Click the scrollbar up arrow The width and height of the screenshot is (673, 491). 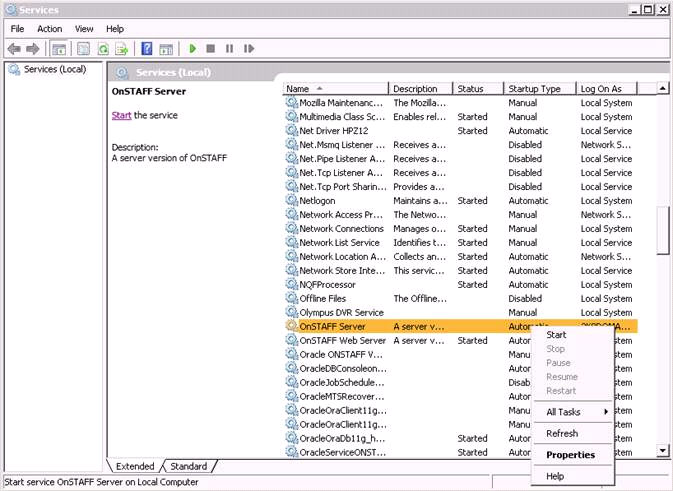point(663,88)
